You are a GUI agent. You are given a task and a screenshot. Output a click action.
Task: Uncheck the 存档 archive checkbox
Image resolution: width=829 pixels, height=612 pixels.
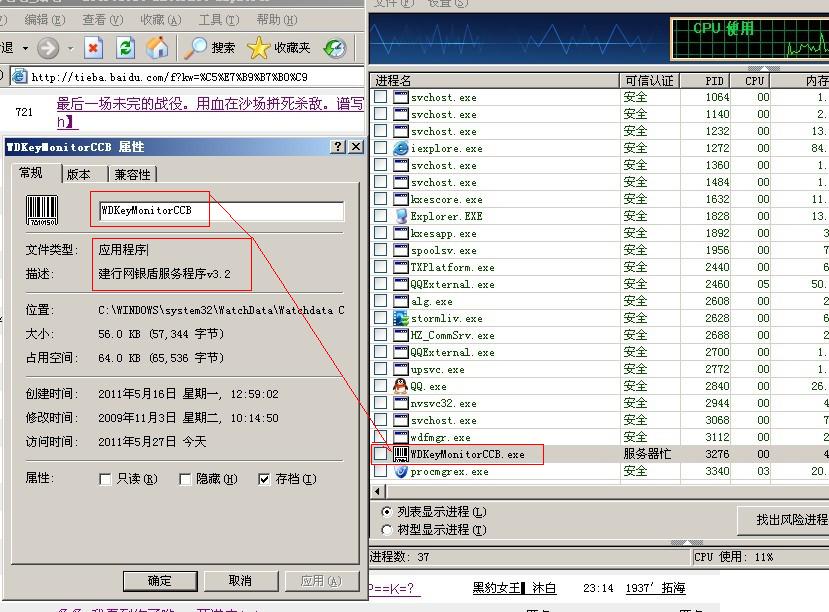click(x=264, y=479)
